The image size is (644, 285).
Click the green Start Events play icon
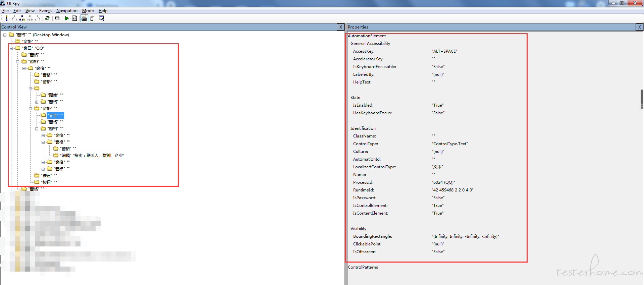click(67, 18)
